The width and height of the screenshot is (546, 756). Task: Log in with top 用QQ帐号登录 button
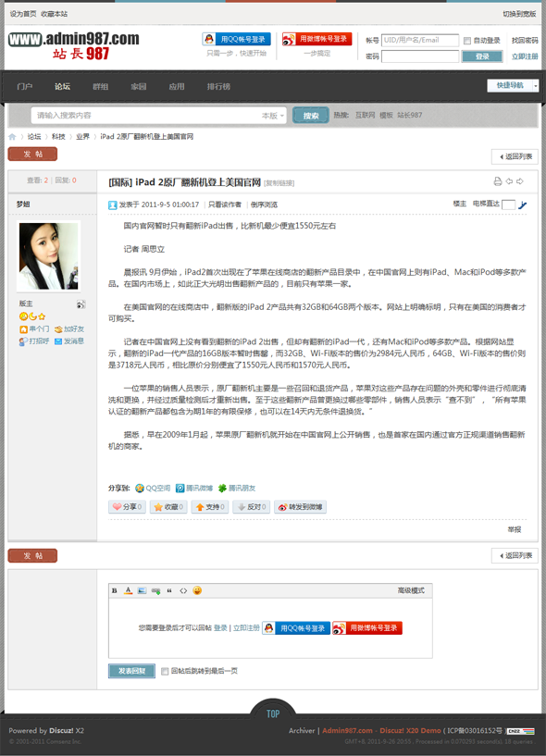pyautogui.click(x=236, y=39)
